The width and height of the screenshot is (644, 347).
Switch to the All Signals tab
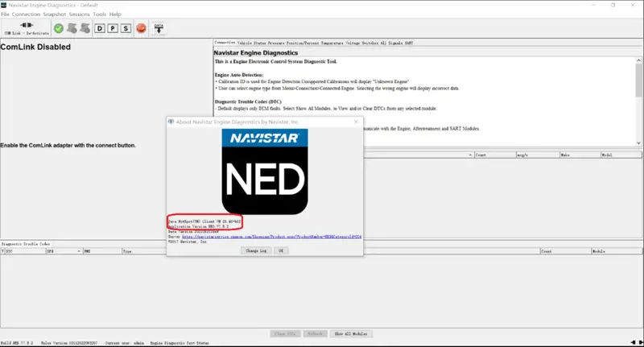[x=392, y=43]
